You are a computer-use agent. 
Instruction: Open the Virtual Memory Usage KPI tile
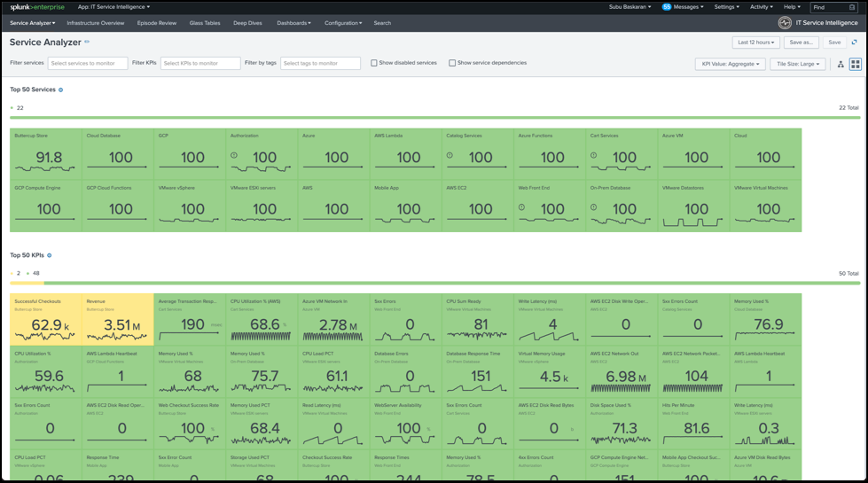(549, 371)
